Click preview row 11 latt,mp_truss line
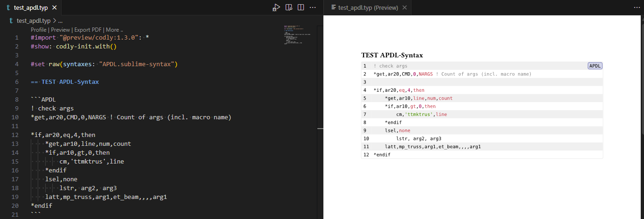The width and height of the screenshot is (644, 219). [482, 146]
